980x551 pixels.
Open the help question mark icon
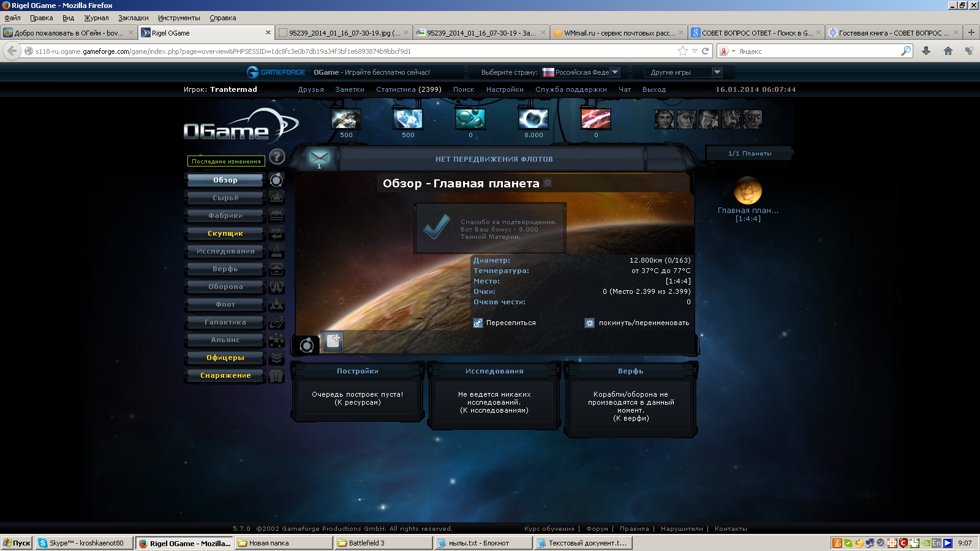(x=277, y=157)
